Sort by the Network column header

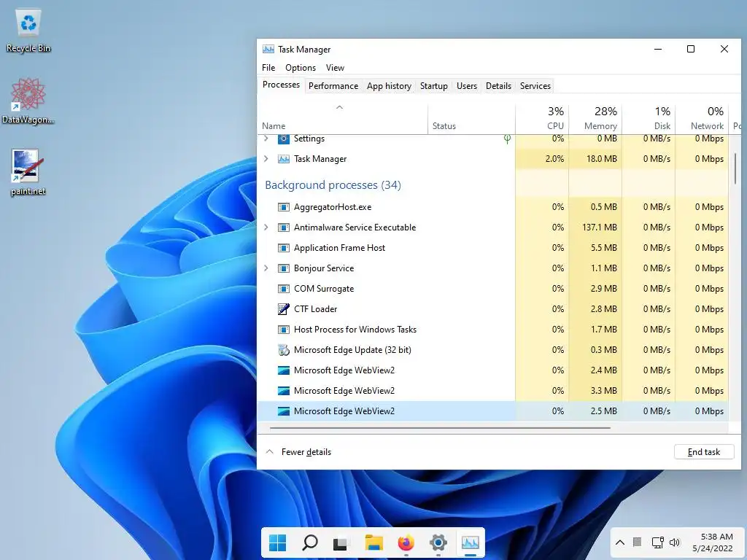pyautogui.click(x=703, y=119)
